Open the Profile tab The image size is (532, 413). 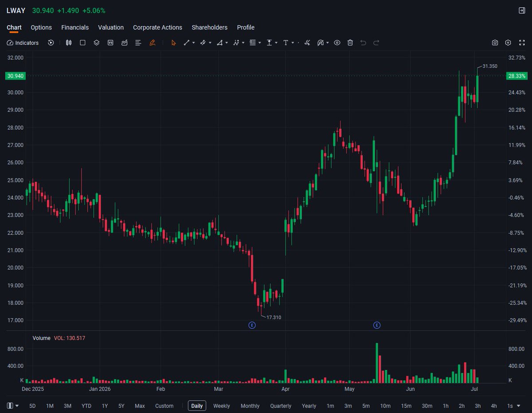[x=246, y=27]
